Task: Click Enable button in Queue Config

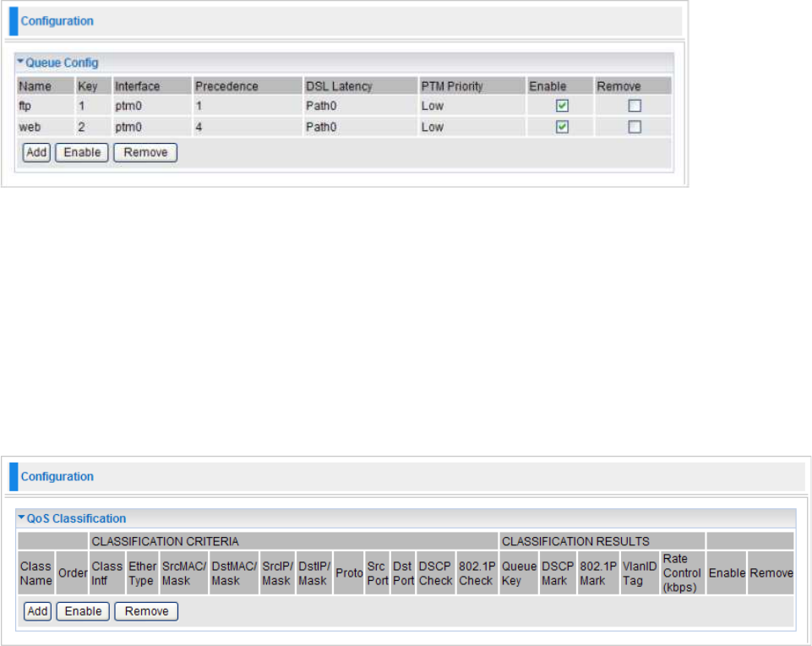Action: [x=82, y=152]
